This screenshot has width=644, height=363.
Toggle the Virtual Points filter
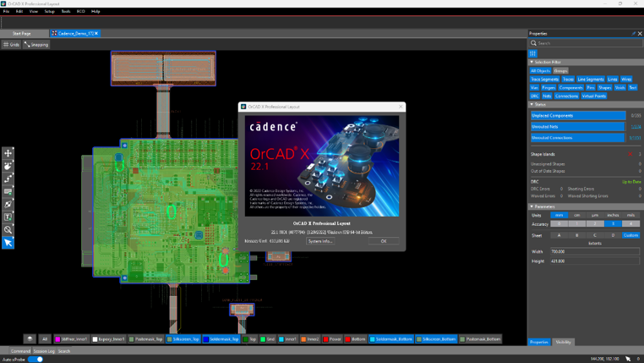click(593, 96)
